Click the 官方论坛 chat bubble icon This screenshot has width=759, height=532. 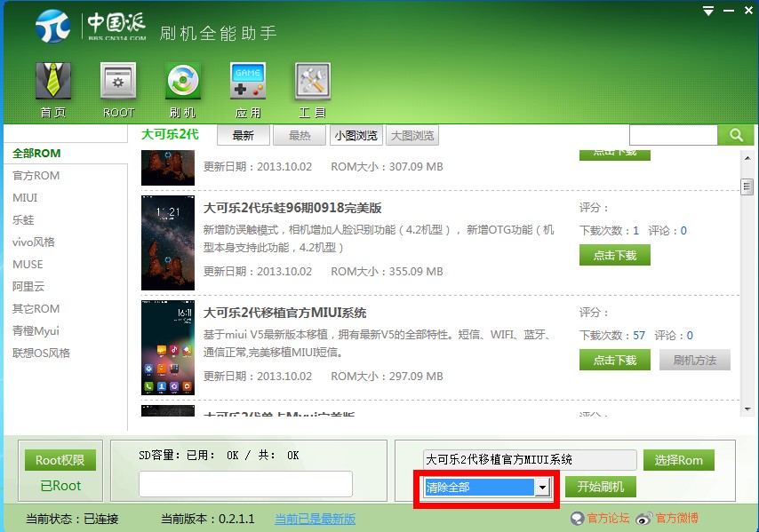(x=577, y=519)
